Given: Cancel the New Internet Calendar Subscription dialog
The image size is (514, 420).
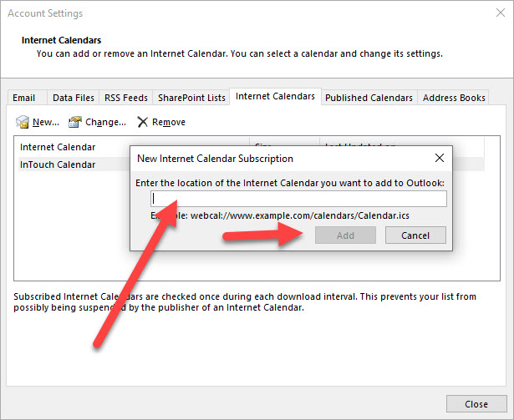Looking at the screenshot, I should click(415, 235).
